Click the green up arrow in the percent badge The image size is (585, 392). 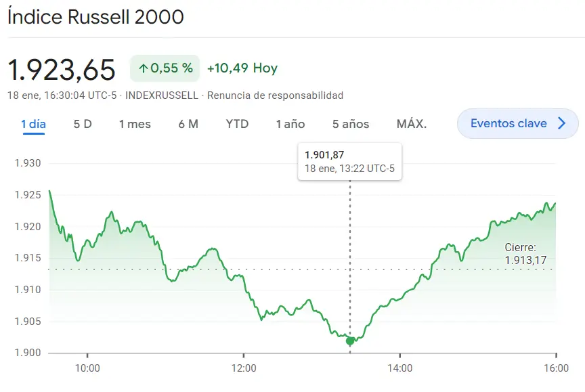[x=143, y=68]
